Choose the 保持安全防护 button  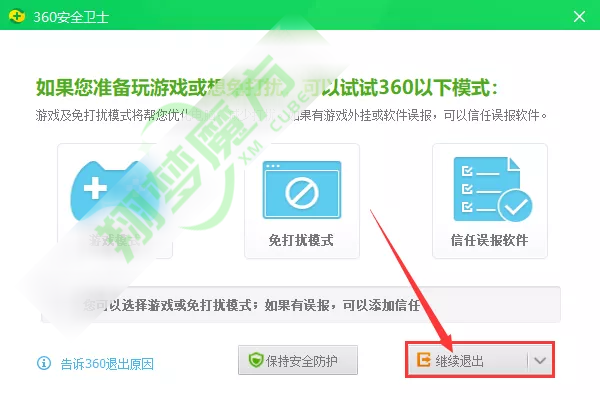(298, 360)
